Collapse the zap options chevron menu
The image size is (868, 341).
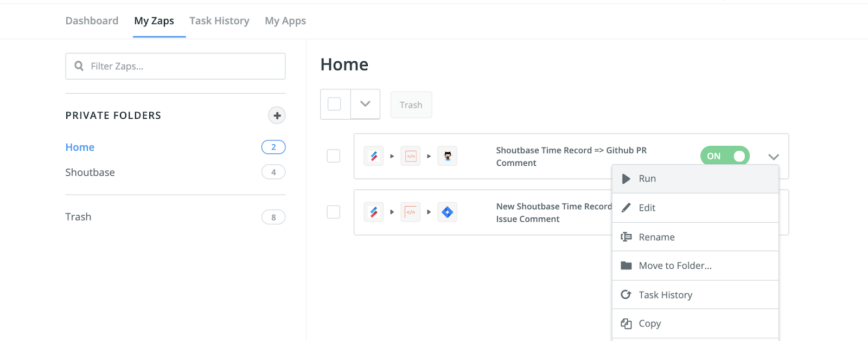[x=774, y=157]
